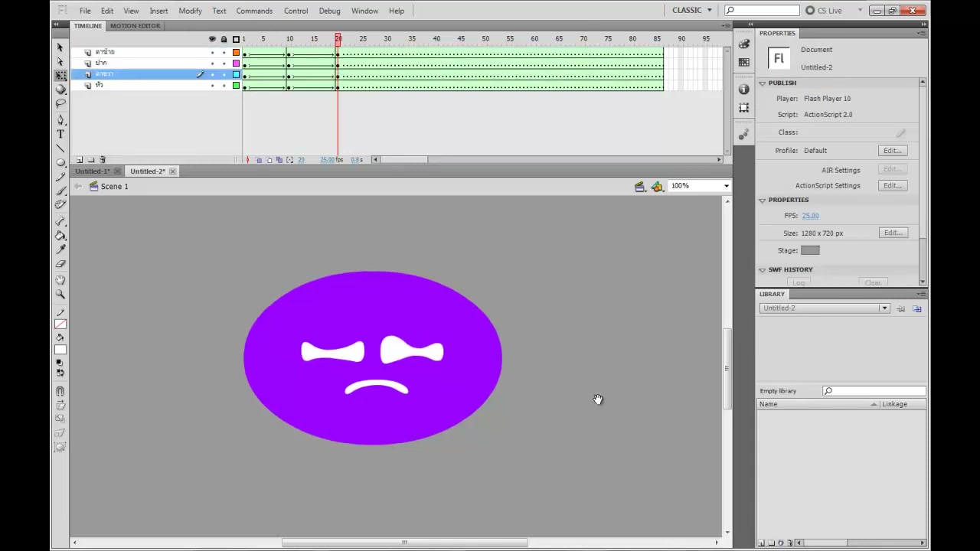Screen dimensions: 980x551
Task: Select the Lasso tool
Action: click(x=60, y=103)
